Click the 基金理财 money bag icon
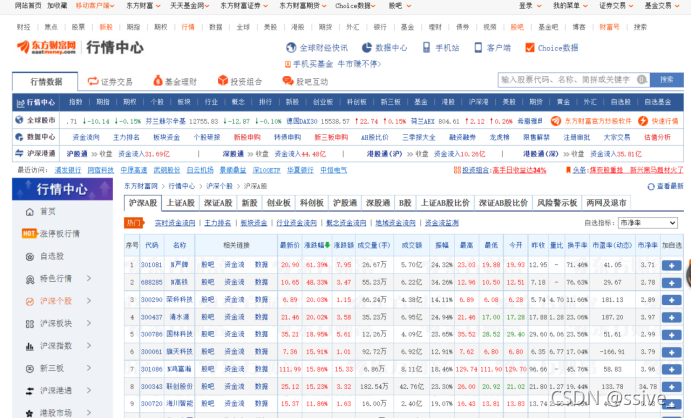691x418 pixels. point(158,81)
